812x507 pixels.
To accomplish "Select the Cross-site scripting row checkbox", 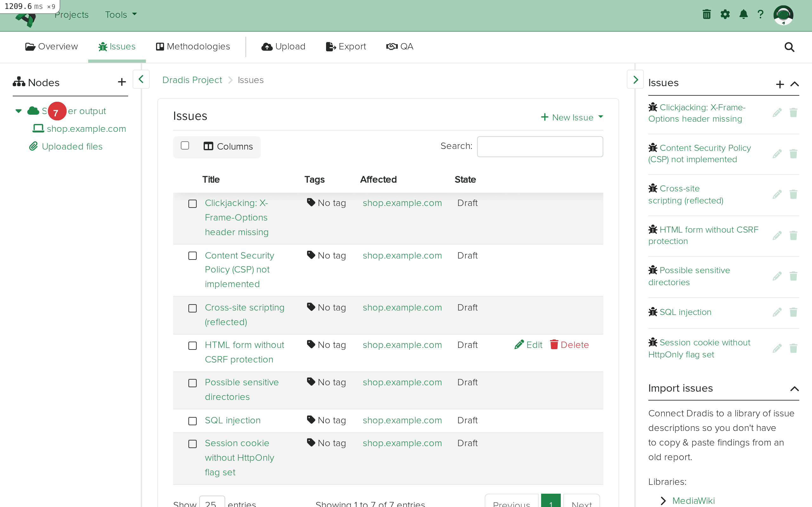I will point(193,308).
